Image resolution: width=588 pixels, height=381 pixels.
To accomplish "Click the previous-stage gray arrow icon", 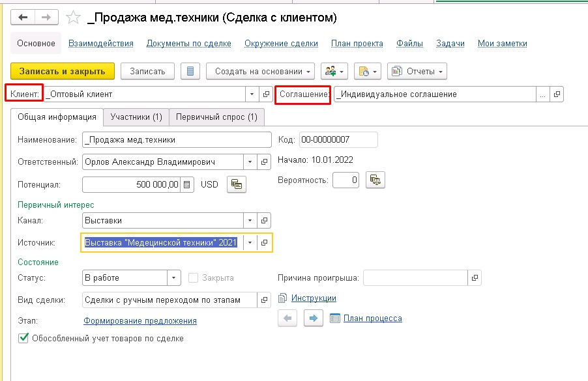I will click(287, 318).
